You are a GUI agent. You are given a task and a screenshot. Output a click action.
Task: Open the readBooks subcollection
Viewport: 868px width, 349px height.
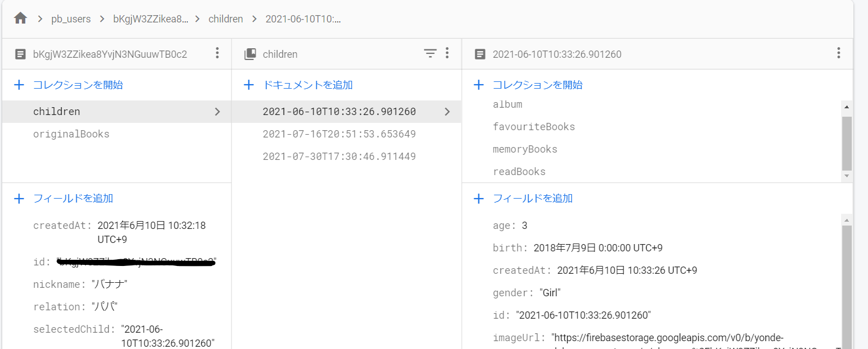click(519, 172)
